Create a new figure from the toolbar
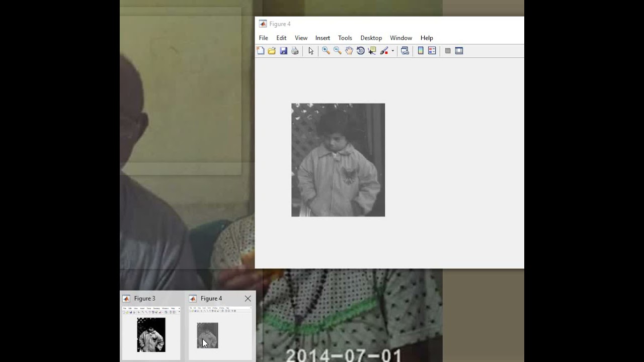This screenshot has width=644, height=362. 261,51
